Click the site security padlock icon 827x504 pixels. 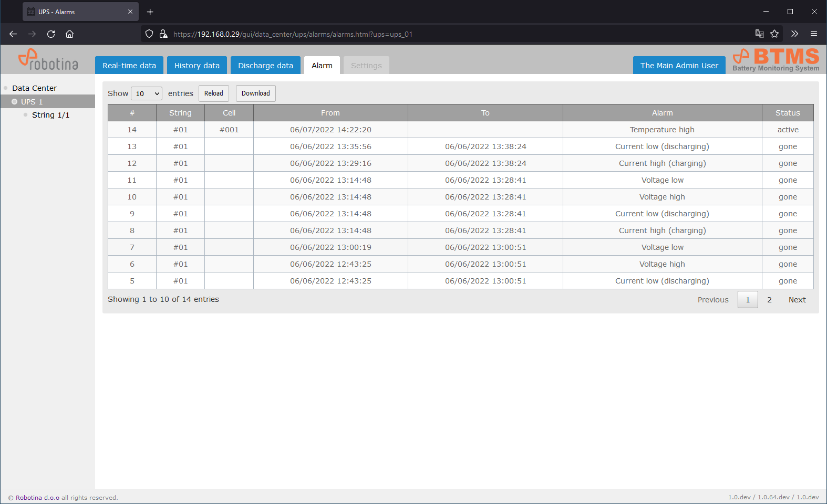[x=163, y=34]
